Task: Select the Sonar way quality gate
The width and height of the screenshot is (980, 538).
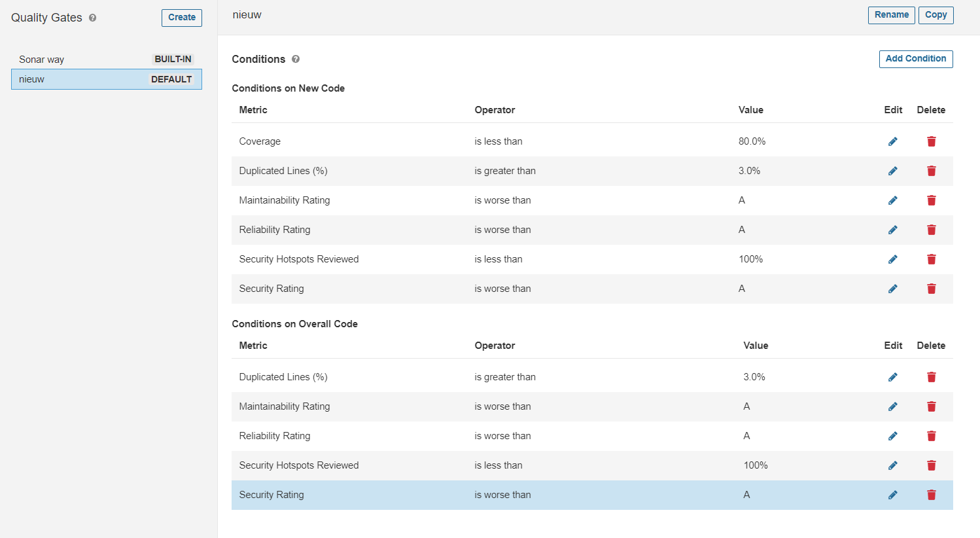Action: point(41,59)
